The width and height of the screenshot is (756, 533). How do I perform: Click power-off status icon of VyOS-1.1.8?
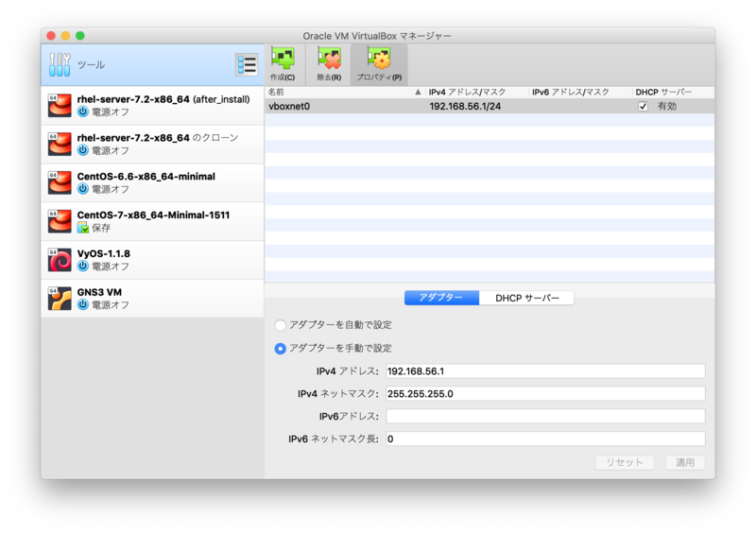83,266
